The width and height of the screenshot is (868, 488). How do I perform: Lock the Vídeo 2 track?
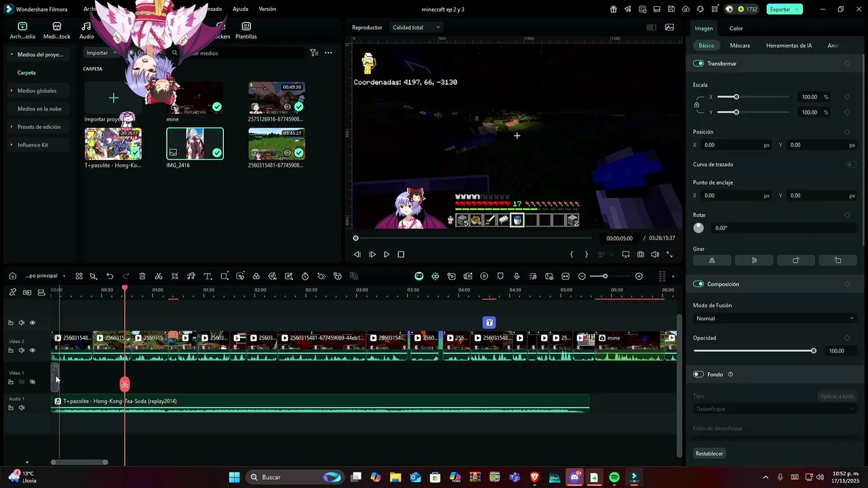10,350
